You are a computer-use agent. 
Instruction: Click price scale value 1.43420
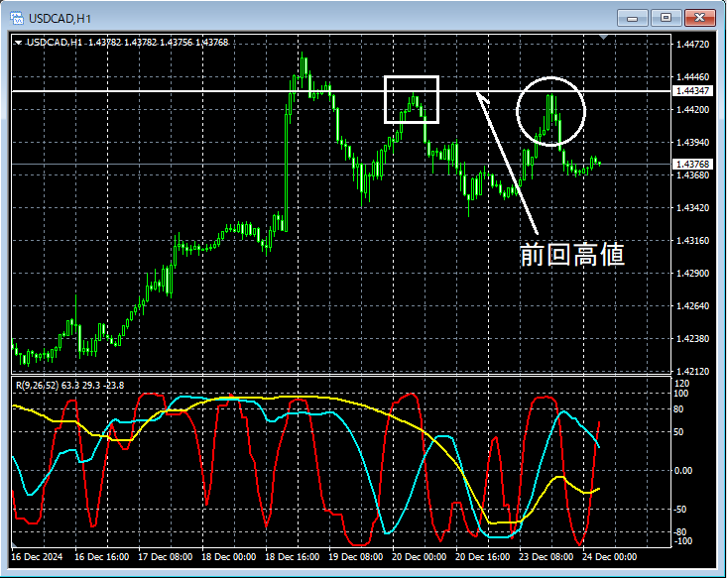692,207
